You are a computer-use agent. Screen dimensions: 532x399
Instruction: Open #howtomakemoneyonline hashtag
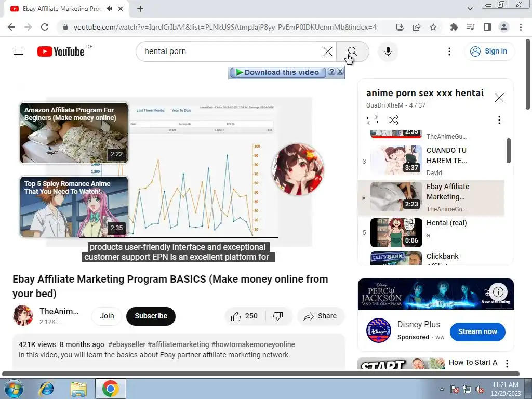tap(253, 344)
